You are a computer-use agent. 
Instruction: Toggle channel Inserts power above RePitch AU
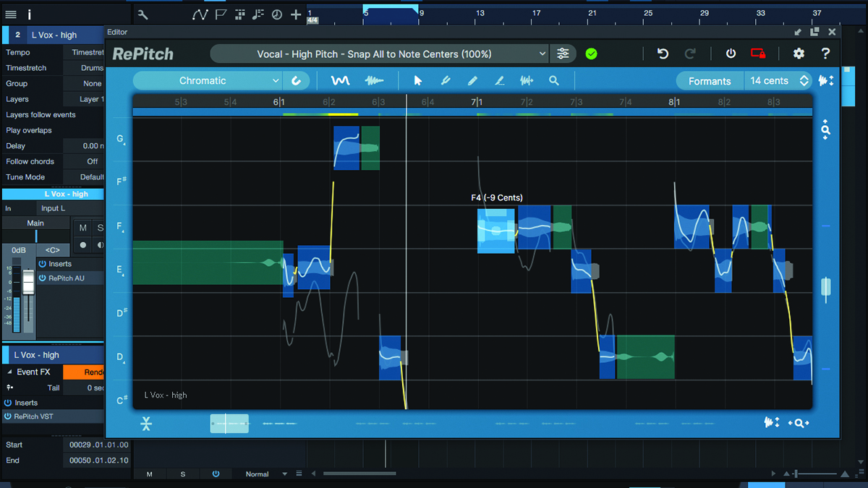(43, 264)
